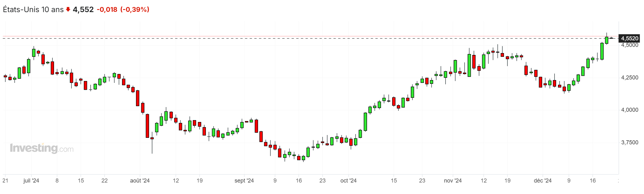The width and height of the screenshot is (644, 194).
Task: Select the oct '24 date label
Action: click(x=348, y=181)
